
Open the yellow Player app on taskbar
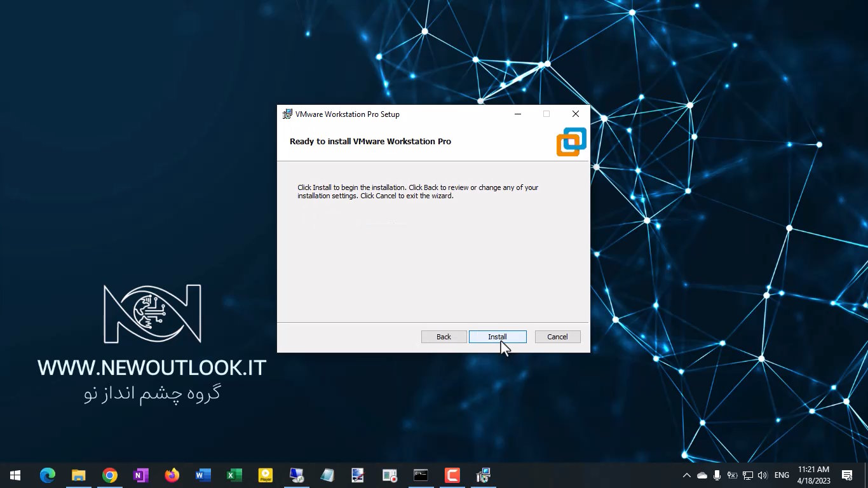coord(265,475)
